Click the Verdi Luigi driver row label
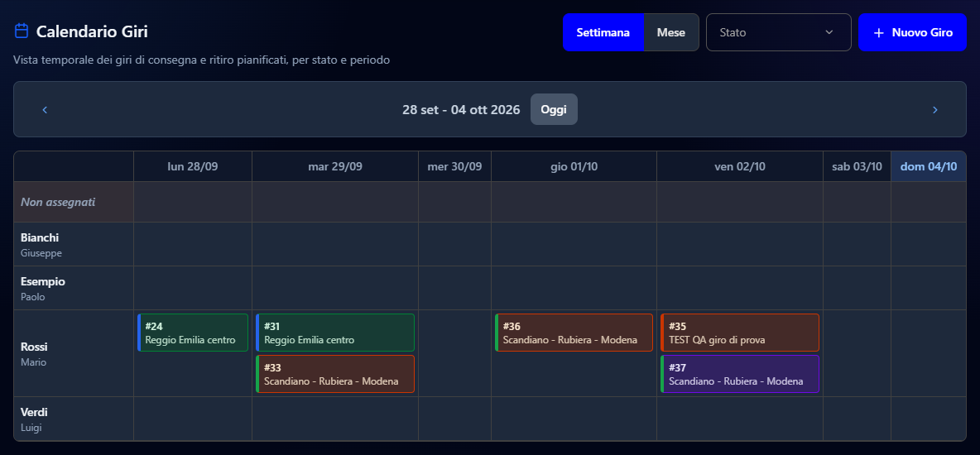Viewport: 980px width, 455px height. 74,419
